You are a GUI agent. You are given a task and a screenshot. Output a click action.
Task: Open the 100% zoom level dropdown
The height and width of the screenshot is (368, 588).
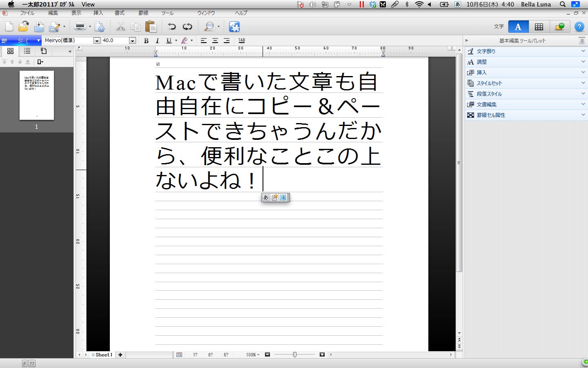coord(253,355)
